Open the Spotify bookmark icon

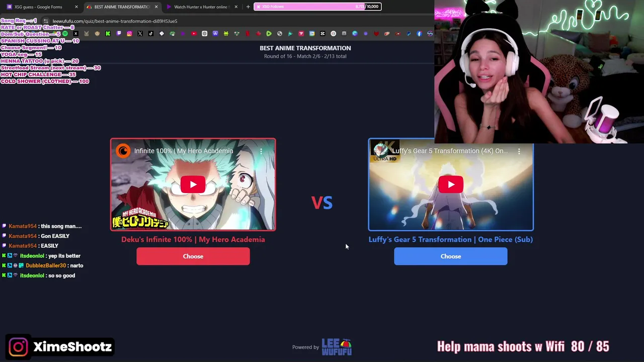point(65,34)
